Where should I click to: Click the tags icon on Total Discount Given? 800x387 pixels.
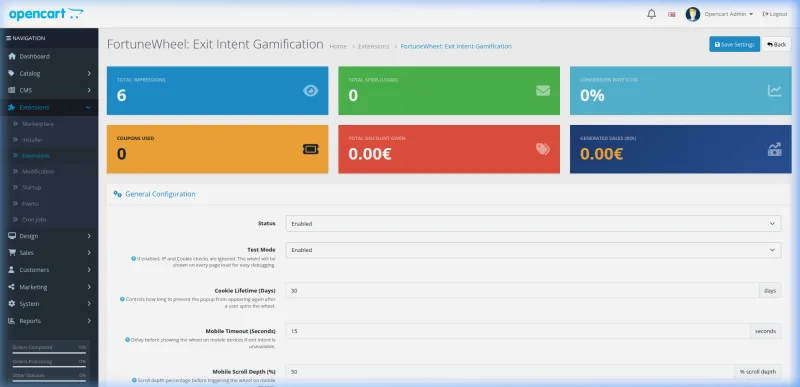[x=543, y=149]
